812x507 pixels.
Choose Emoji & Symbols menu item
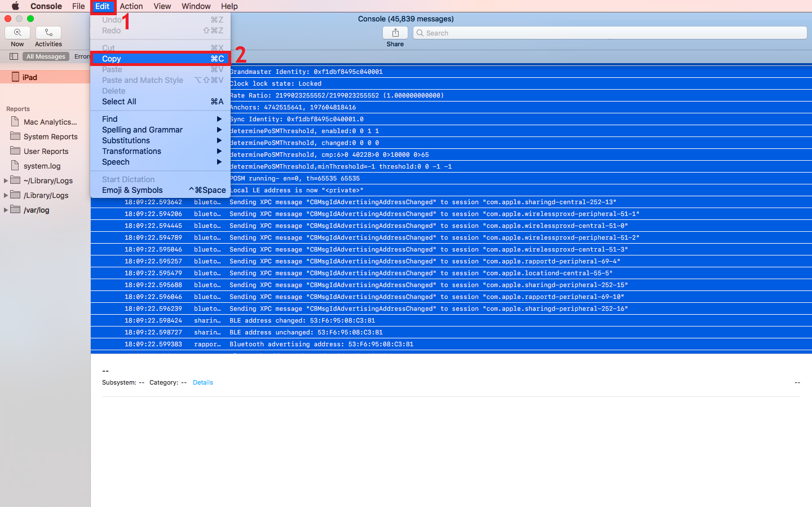click(160, 190)
